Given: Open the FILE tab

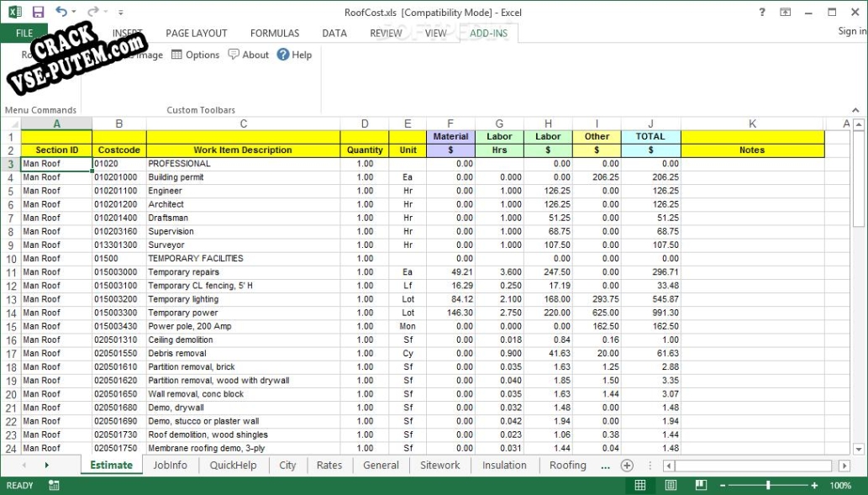Looking at the screenshot, I should tap(24, 34).
